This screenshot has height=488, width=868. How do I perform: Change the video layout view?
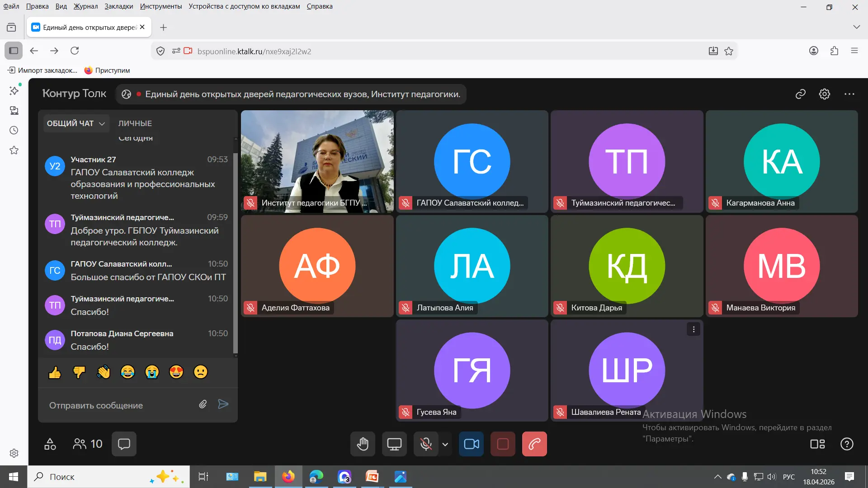click(x=817, y=444)
